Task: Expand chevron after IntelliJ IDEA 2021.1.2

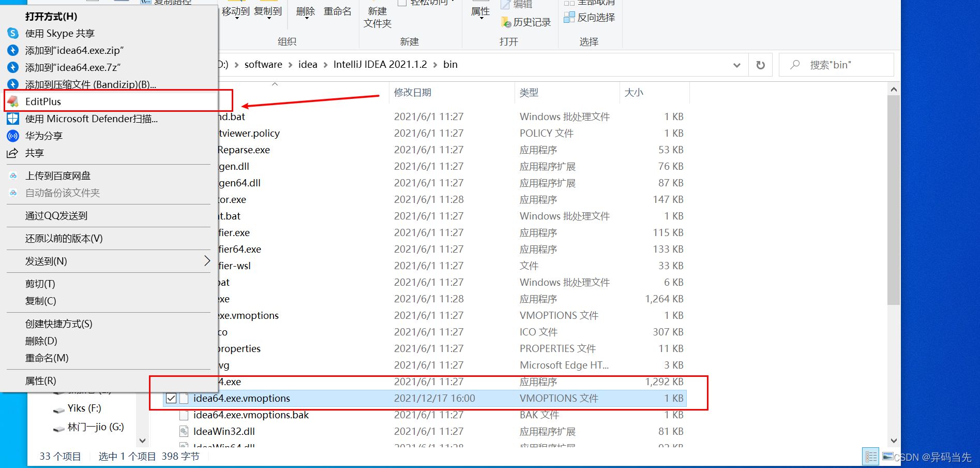Action: [x=435, y=65]
